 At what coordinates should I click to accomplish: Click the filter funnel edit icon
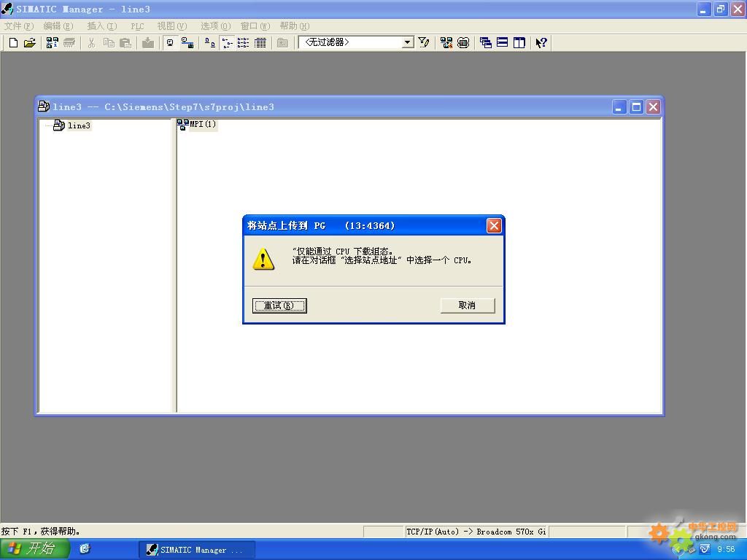click(424, 43)
